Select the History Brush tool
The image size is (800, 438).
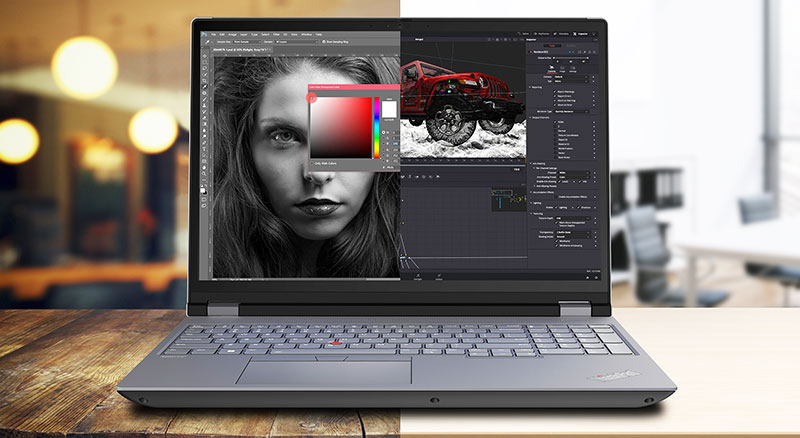(x=205, y=112)
